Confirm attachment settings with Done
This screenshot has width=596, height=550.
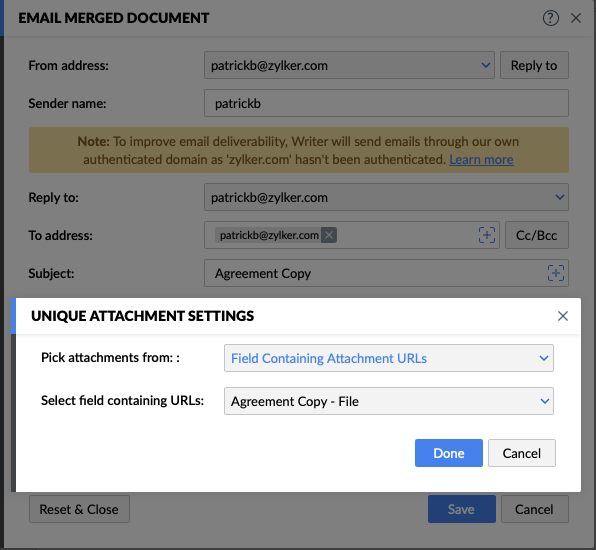(449, 453)
